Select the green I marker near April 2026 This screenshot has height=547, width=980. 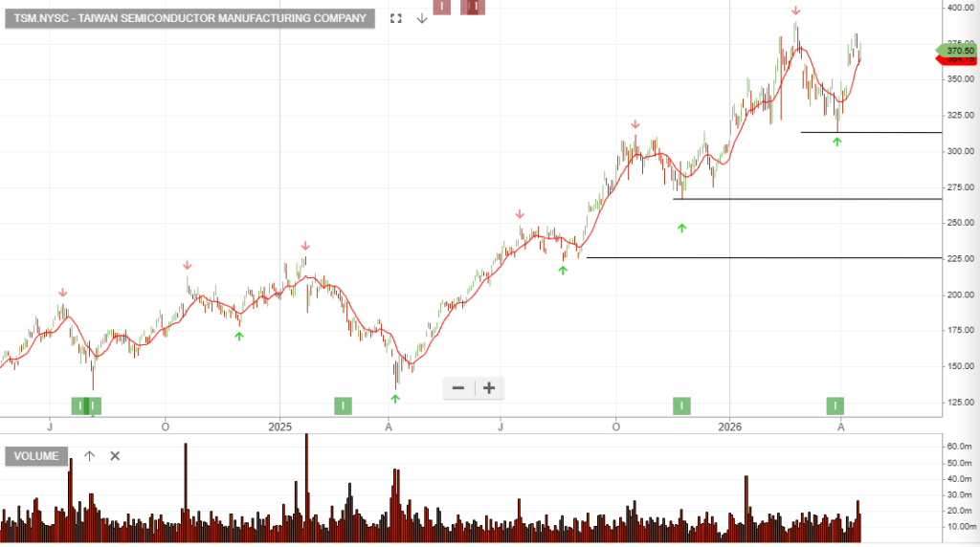[x=835, y=405]
